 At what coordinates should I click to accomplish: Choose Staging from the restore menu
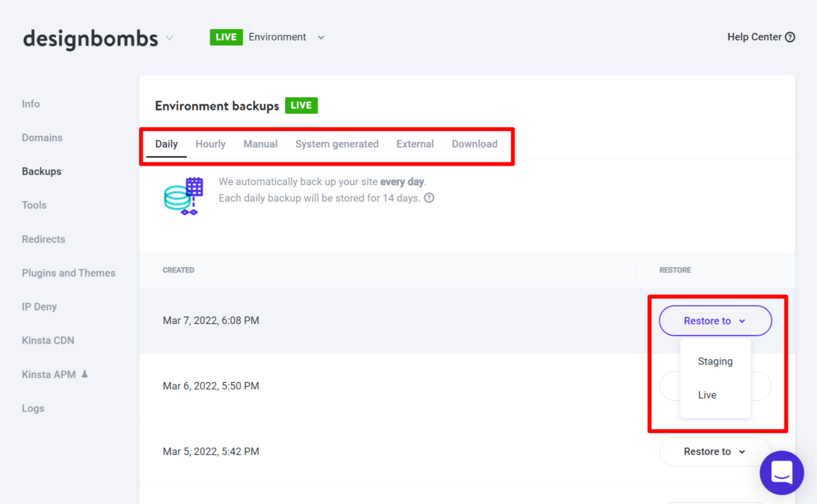715,362
